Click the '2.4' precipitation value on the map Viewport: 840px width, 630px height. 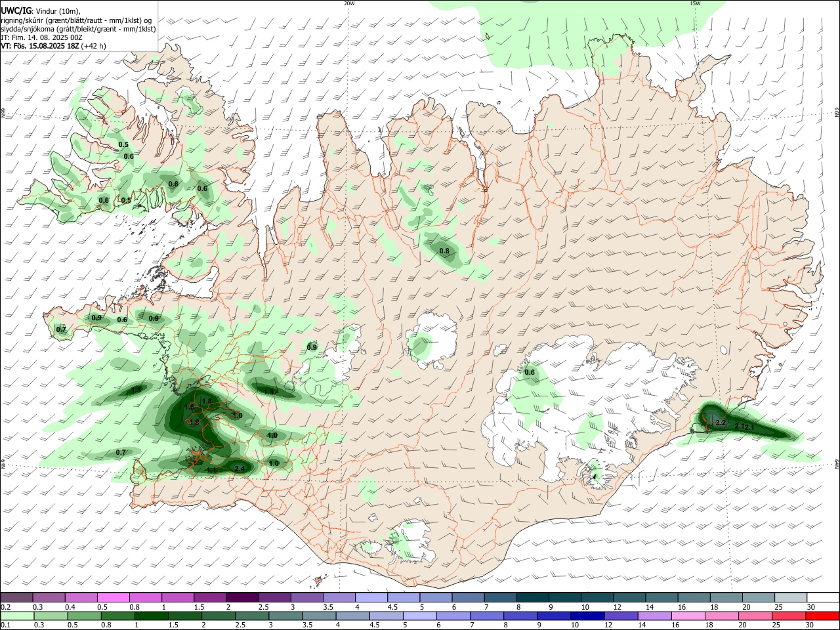240,468
